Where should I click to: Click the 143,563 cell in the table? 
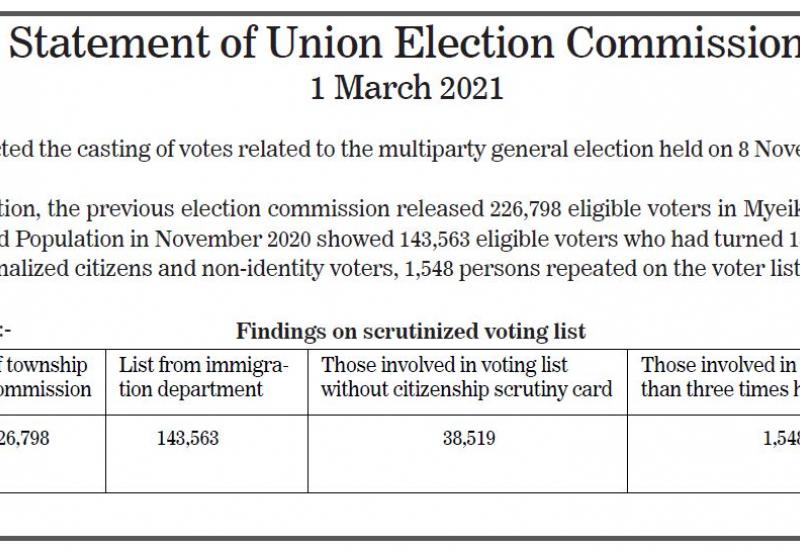pyautogui.click(x=188, y=438)
